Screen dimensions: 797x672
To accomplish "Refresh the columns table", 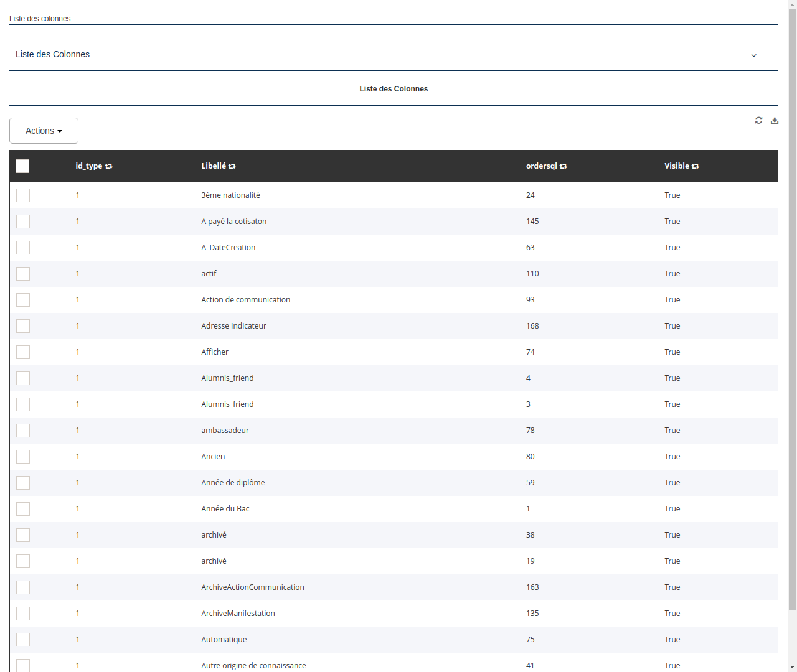I will click(x=758, y=120).
